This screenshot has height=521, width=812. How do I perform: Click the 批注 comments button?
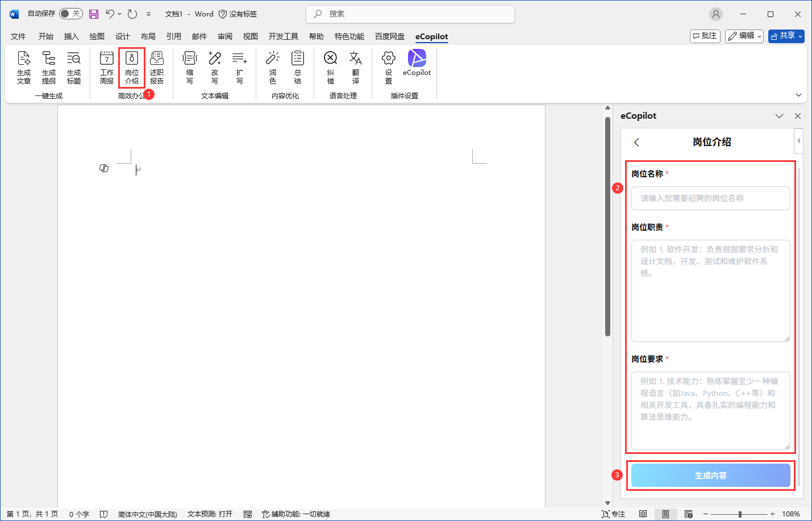click(705, 36)
